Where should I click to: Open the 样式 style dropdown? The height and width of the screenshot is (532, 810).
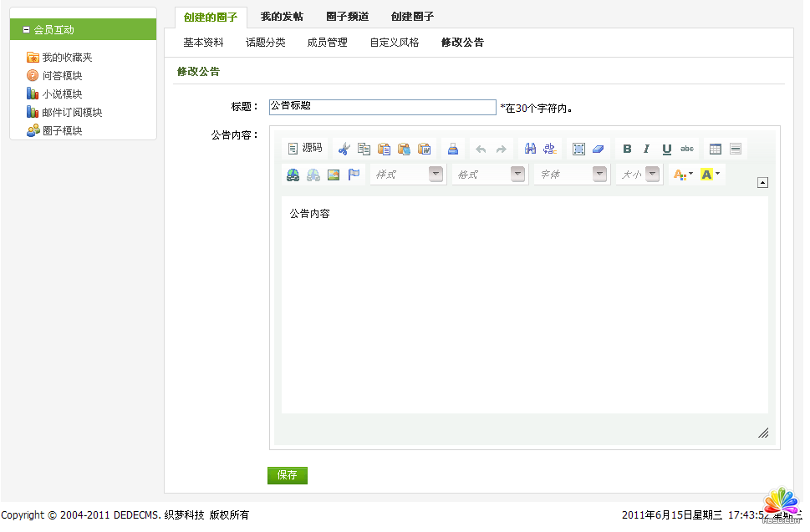(x=408, y=175)
